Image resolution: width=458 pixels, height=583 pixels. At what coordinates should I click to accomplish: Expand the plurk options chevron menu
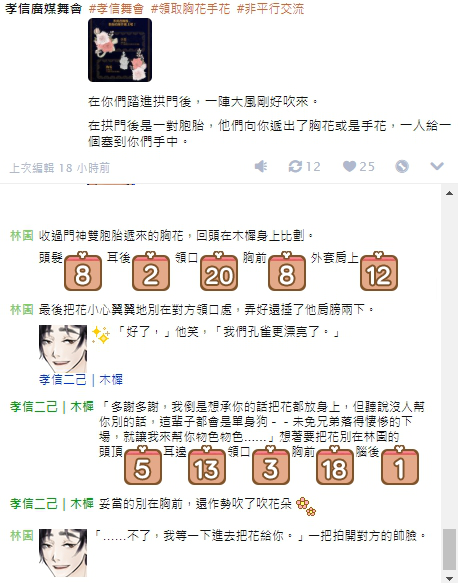tap(437, 166)
